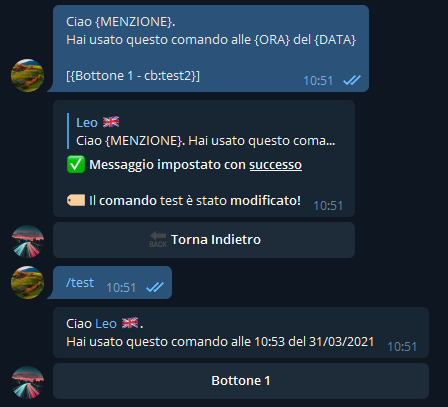Jump to quoted Leo reply message
The image size is (448, 407).
(203, 131)
